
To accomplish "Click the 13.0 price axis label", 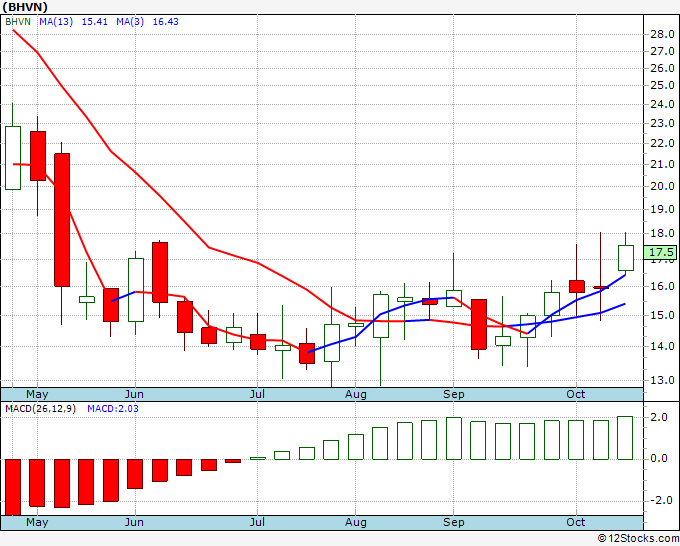I will pos(662,380).
